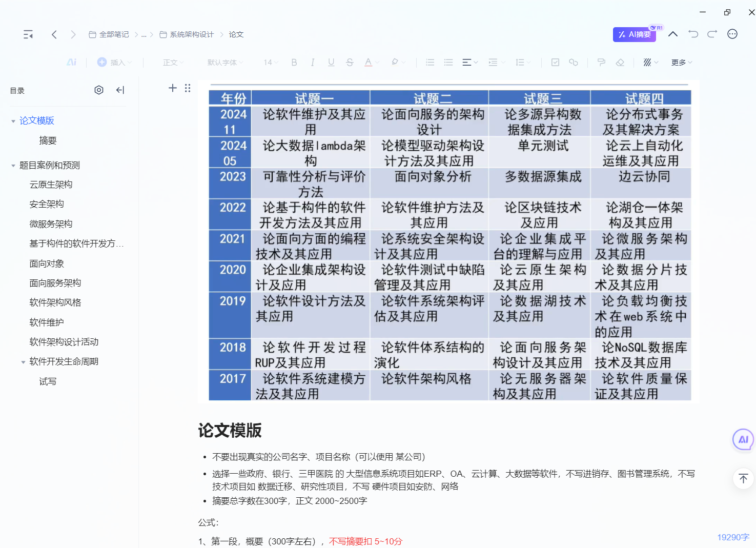The width and height of the screenshot is (756, 548).
Task: Open 全部笔记 in the breadcrumb
Action: coord(109,34)
